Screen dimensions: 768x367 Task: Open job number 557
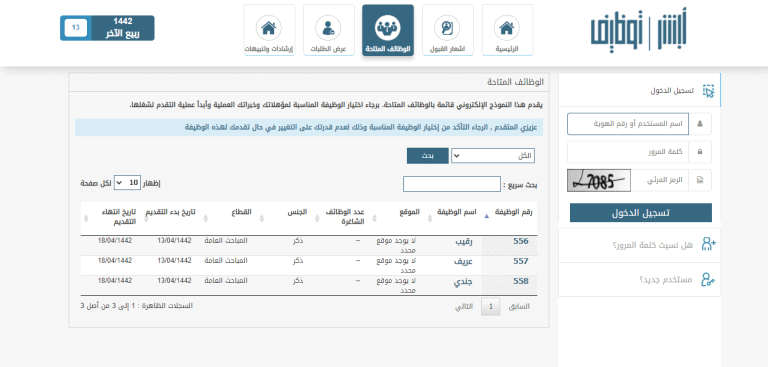[521, 261]
